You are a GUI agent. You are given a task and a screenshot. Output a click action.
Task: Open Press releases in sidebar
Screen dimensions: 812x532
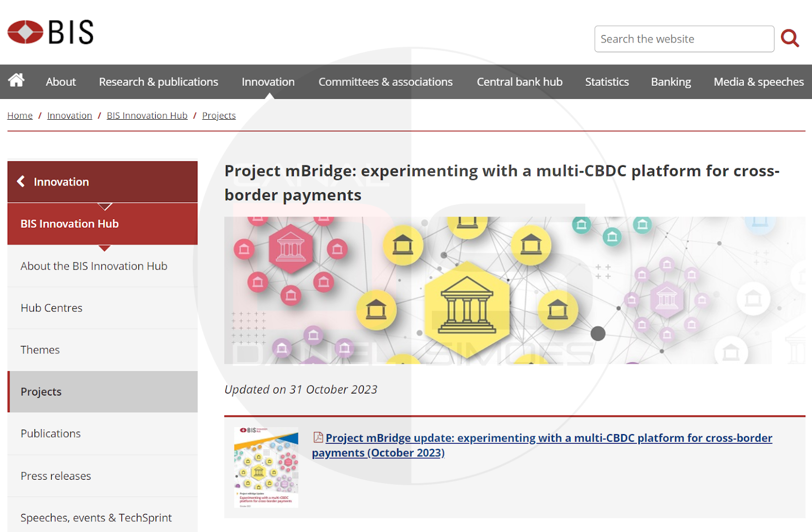[x=103, y=476]
